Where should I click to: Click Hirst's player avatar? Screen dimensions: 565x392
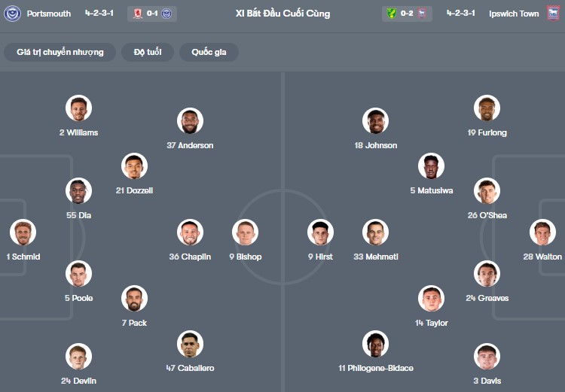point(320,232)
